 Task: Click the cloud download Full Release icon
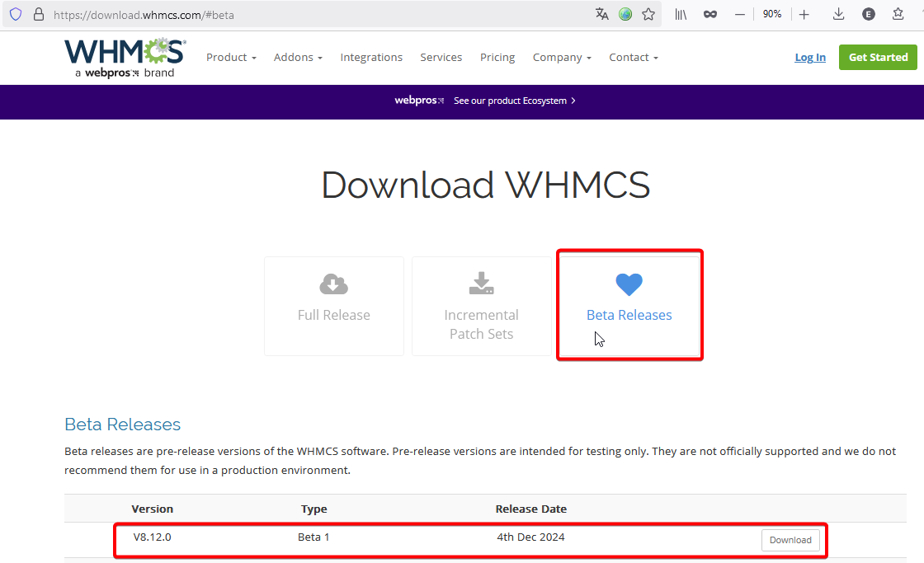pos(333,284)
